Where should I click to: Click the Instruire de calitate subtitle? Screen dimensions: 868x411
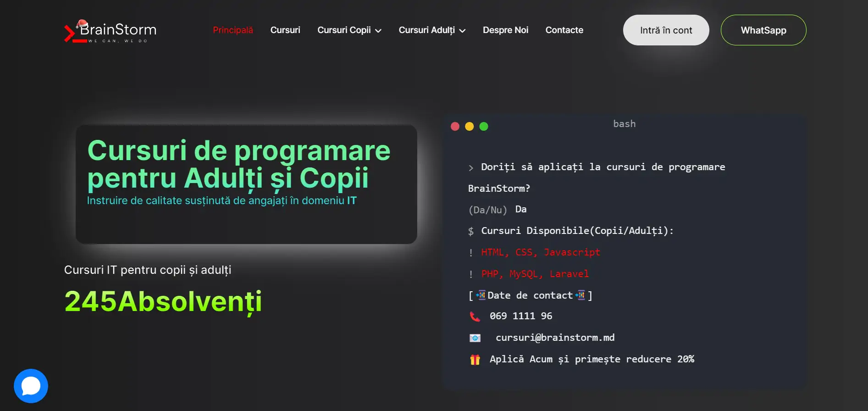coord(221,201)
